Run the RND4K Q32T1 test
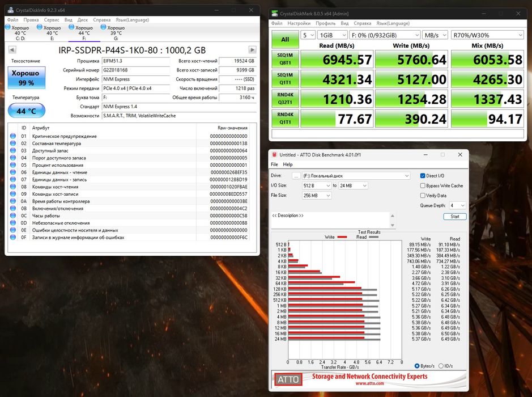This screenshot has height=397, width=532. coord(285,99)
